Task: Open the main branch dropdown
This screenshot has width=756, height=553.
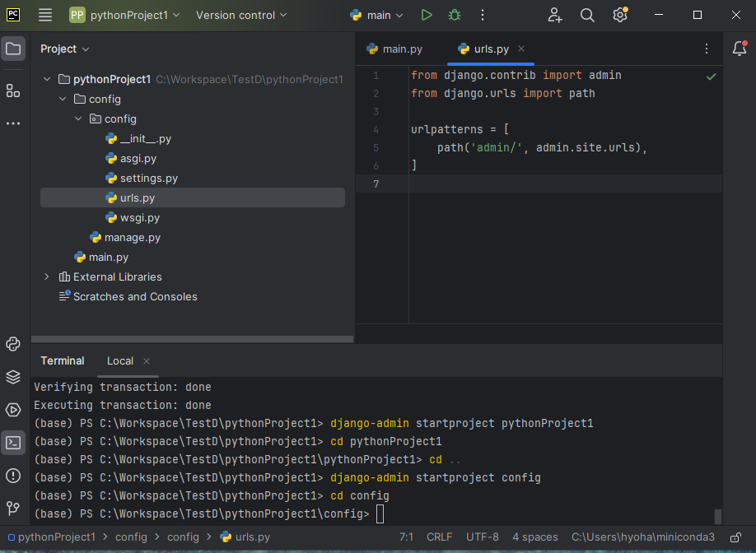Action: [x=376, y=15]
